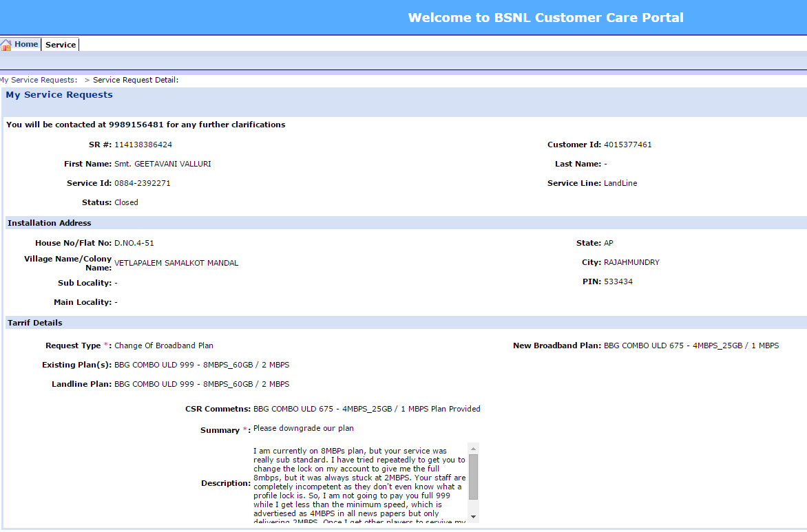The image size is (807, 532).
Task: Click summary text Please downgrade our plan
Action: [303, 428]
